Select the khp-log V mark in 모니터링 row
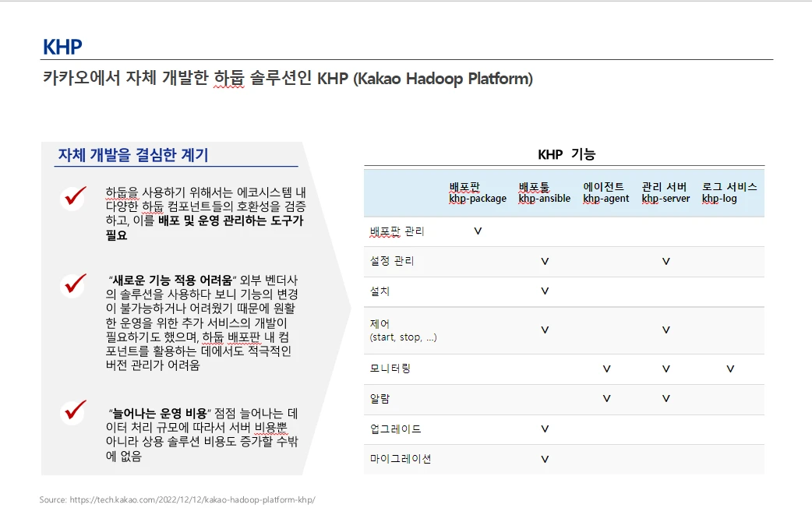The width and height of the screenshot is (812, 515). click(730, 369)
